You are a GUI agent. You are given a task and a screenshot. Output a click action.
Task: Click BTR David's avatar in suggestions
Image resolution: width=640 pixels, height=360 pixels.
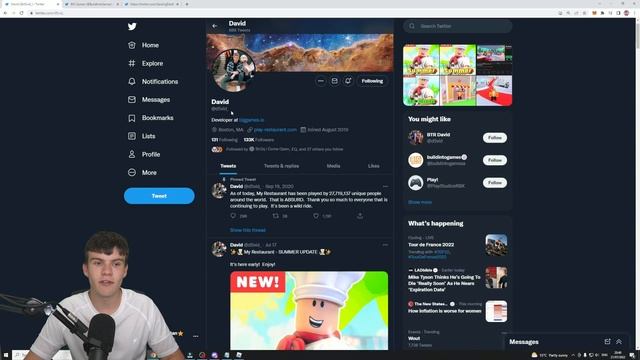[x=416, y=138]
